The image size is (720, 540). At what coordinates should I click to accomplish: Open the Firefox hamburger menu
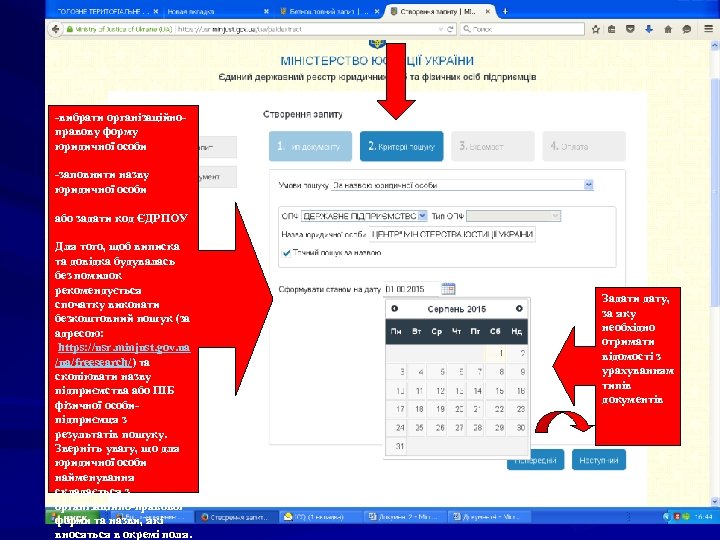coord(709,29)
